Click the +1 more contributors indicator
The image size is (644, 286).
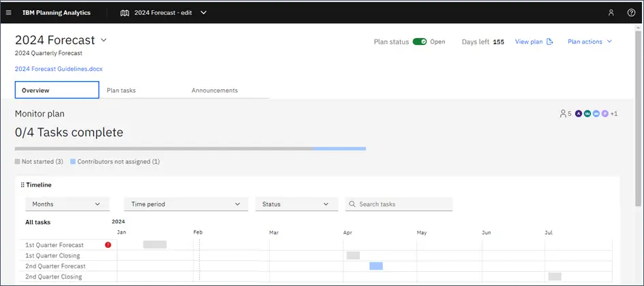tap(614, 114)
